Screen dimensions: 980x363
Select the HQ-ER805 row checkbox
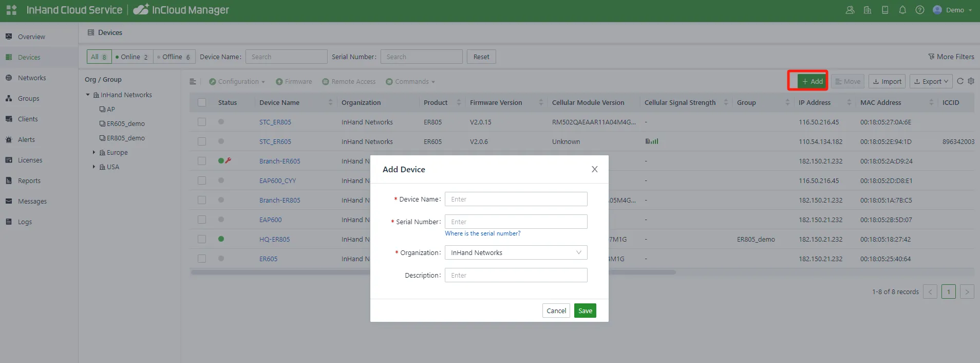pos(202,239)
